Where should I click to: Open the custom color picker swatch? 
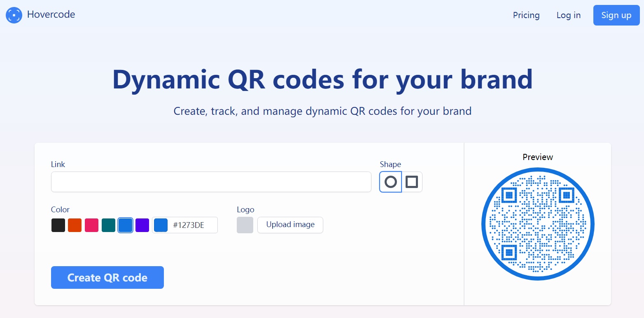click(161, 225)
